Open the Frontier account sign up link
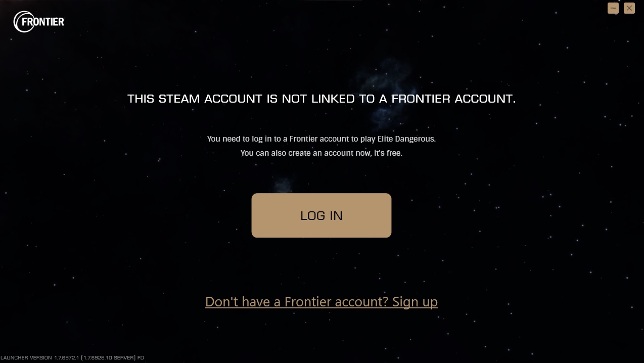This screenshot has height=363, width=644. pos(321,302)
